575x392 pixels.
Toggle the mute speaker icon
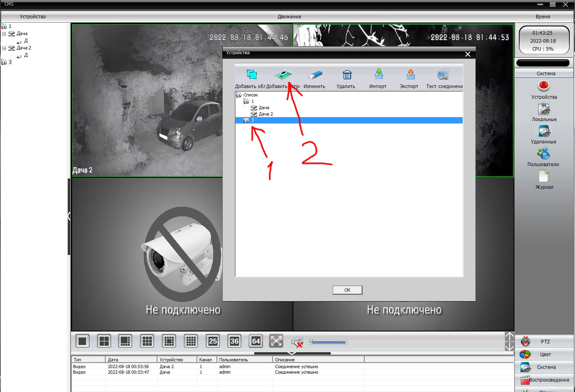click(297, 342)
